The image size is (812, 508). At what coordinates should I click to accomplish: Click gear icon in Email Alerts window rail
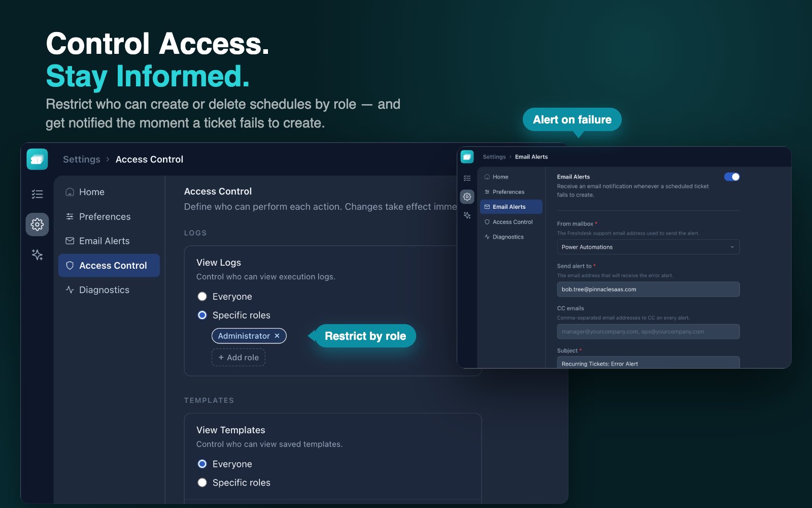click(x=467, y=197)
